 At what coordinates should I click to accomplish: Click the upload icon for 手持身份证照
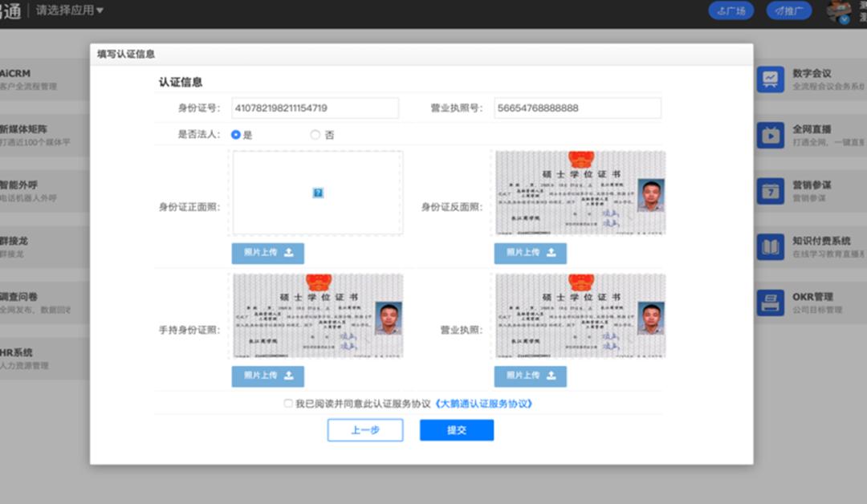click(290, 376)
